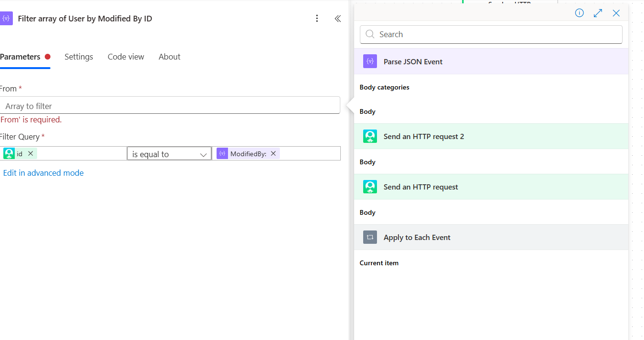The width and height of the screenshot is (644, 340).
Task: Open the 'is equal to' operator dropdown
Action: coord(169,153)
